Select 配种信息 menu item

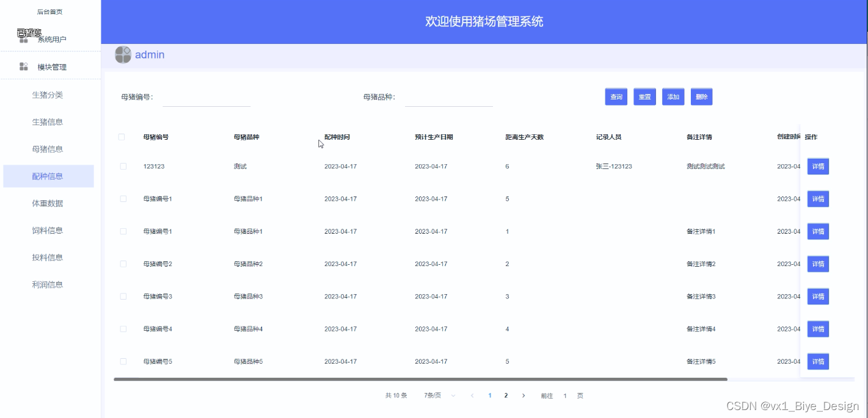coord(48,176)
